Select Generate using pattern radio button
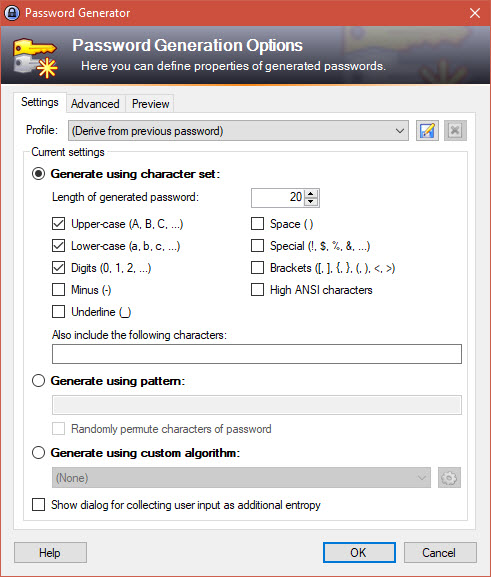 (38, 380)
